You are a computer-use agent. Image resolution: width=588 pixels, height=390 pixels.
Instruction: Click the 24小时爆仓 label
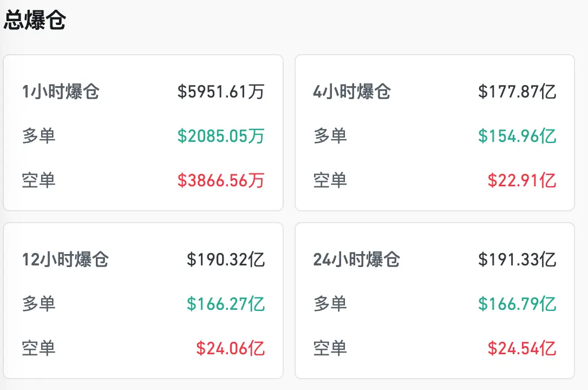(x=356, y=260)
